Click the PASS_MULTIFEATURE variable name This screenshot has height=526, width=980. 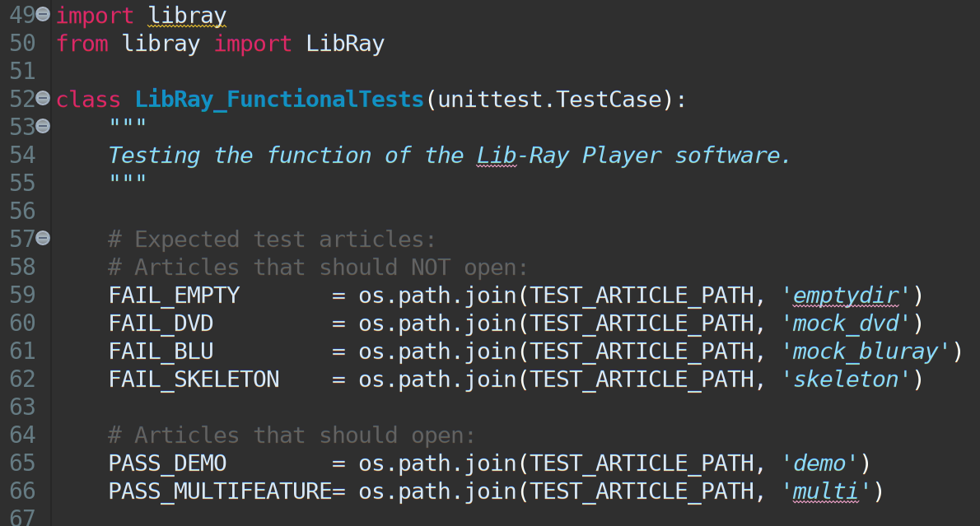(220, 491)
